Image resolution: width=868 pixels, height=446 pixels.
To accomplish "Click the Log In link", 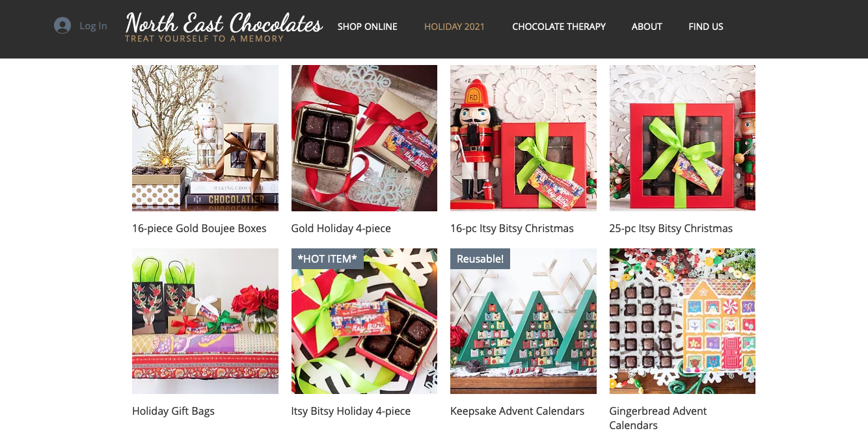I will [93, 26].
